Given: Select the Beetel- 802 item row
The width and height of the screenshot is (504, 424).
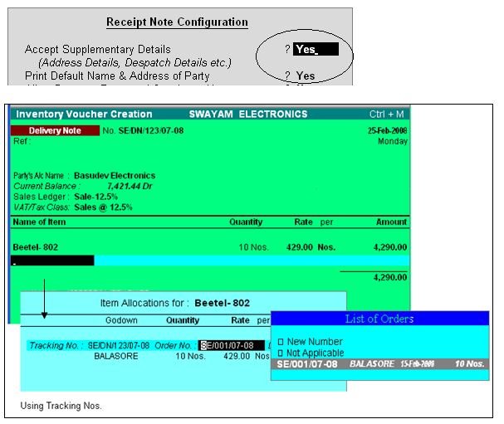Looking at the screenshot, I should tap(210, 247).
